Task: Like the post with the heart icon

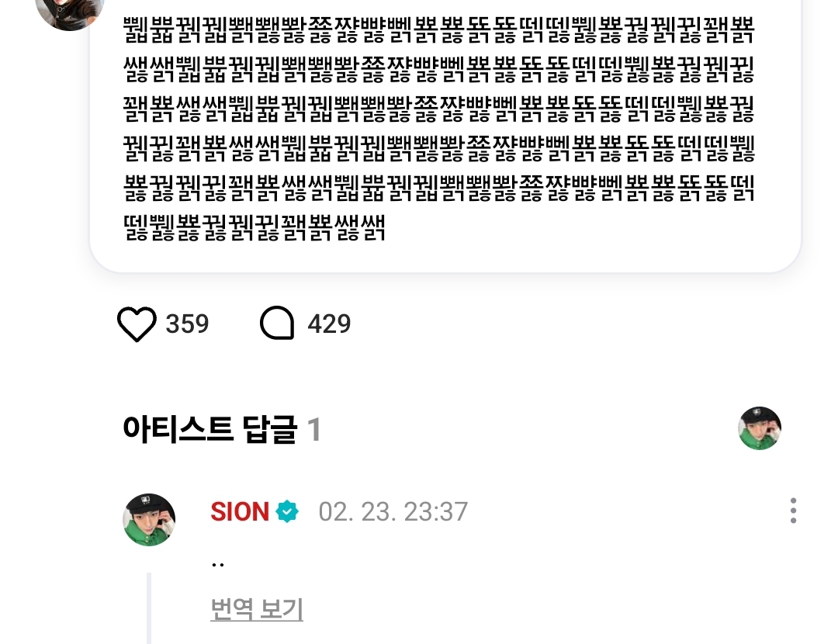Action: 137,324
